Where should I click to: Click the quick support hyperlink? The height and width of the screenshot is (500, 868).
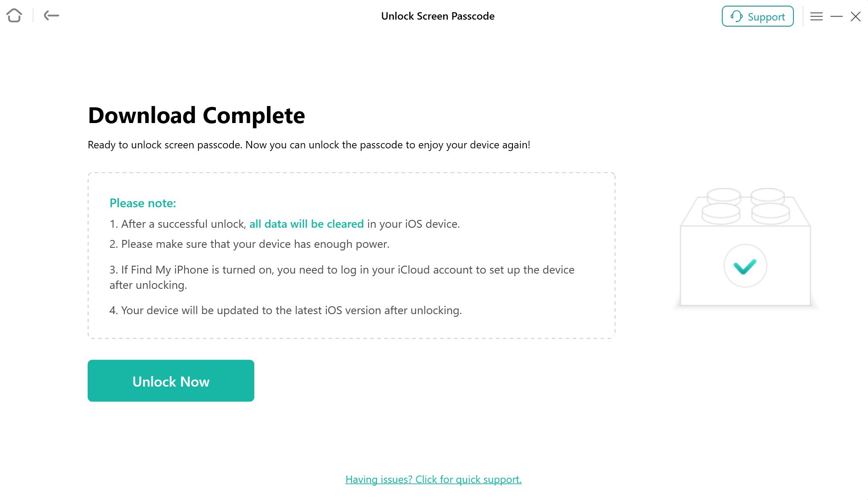pos(434,479)
